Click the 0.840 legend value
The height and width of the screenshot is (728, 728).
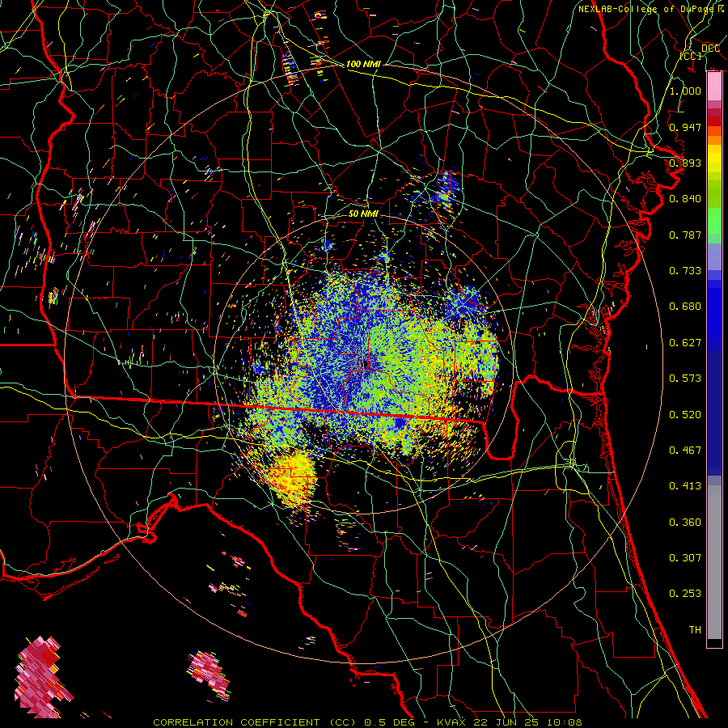(685, 198)
